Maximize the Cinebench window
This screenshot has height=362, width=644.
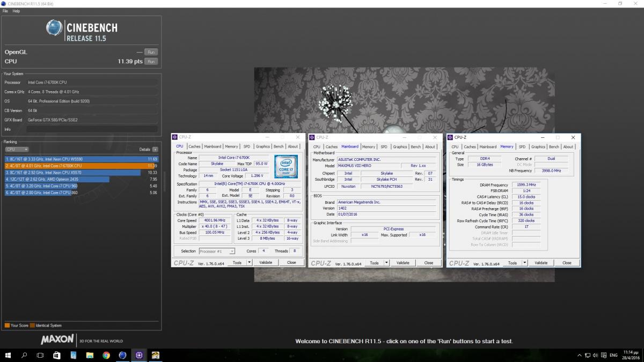[x=620, y=3]
